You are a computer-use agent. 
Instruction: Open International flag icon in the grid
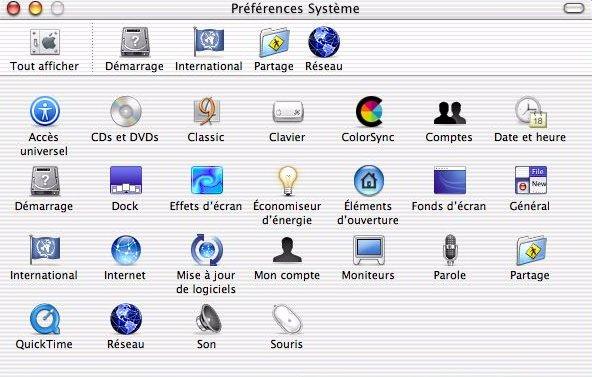[45, 250]
